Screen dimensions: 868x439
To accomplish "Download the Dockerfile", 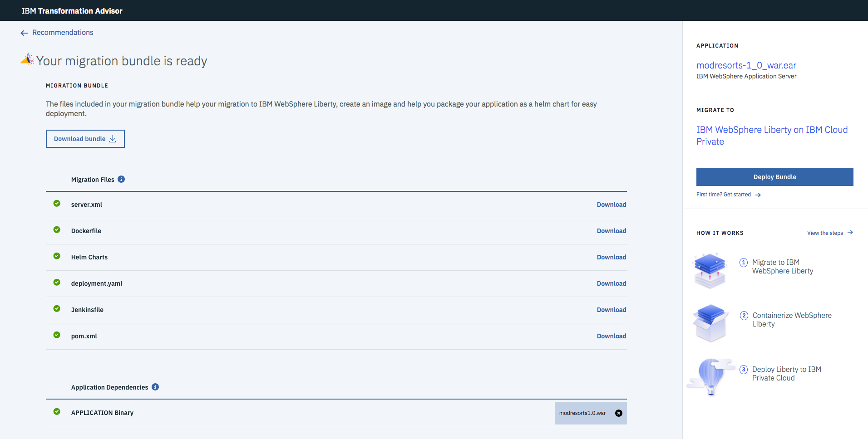I will (x=612, y=231).
